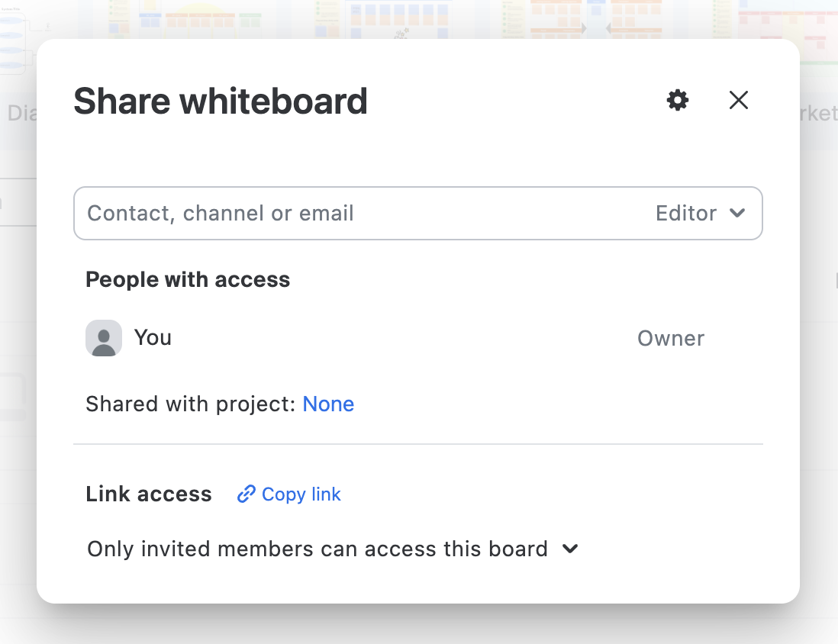Open the share settings gear icon
Viewport: 838px width, 644px height.
pos(677,100)
